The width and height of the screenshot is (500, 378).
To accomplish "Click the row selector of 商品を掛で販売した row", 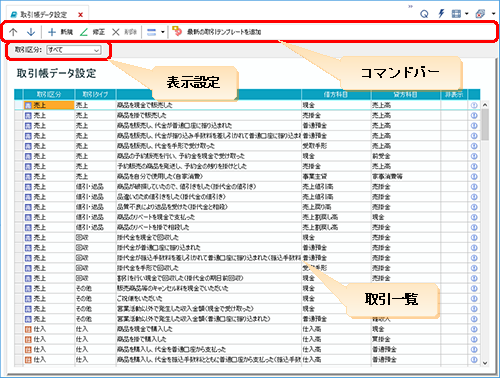I will point(19,116).
